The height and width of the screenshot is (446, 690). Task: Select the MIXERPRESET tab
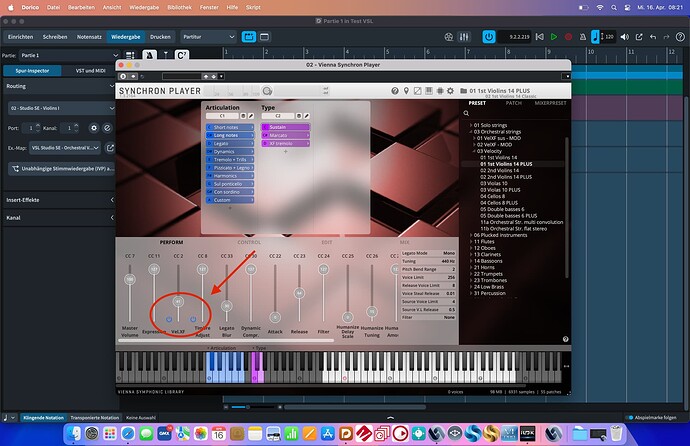(551, 103)
